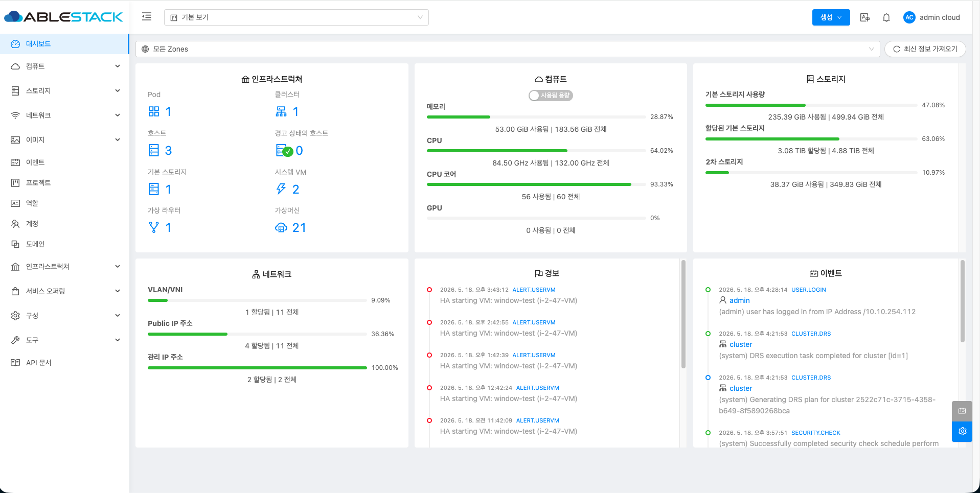Click first cluster link under CLUSTER.DRS
The width and height of the screenshot is (980, 493).
tap(741, 344)
